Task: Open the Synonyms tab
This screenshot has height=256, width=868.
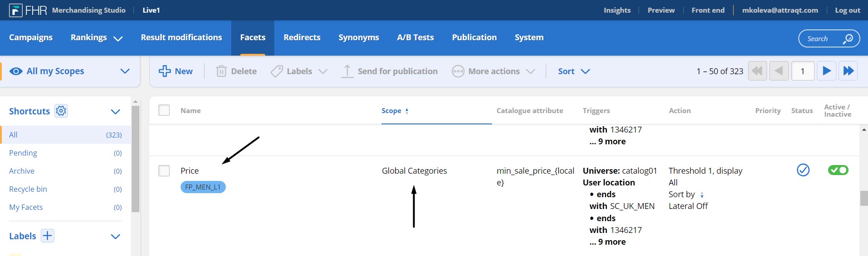Action: click(358, 38)
